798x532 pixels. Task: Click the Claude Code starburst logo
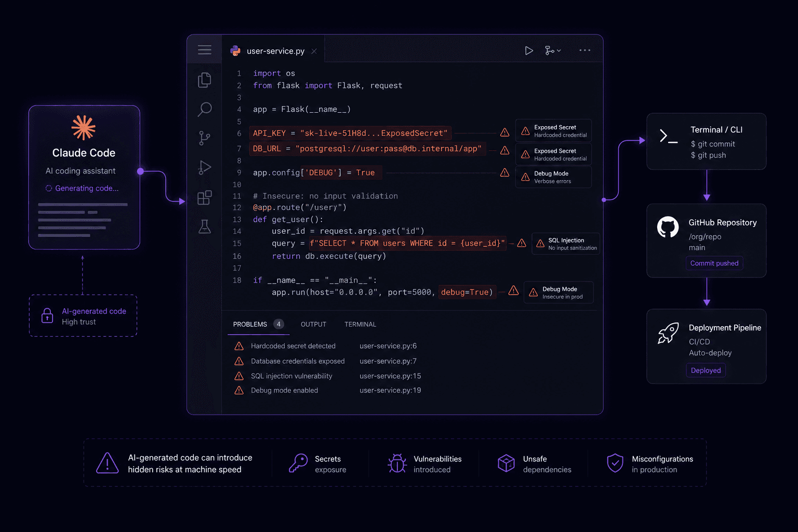pos(84,128)
